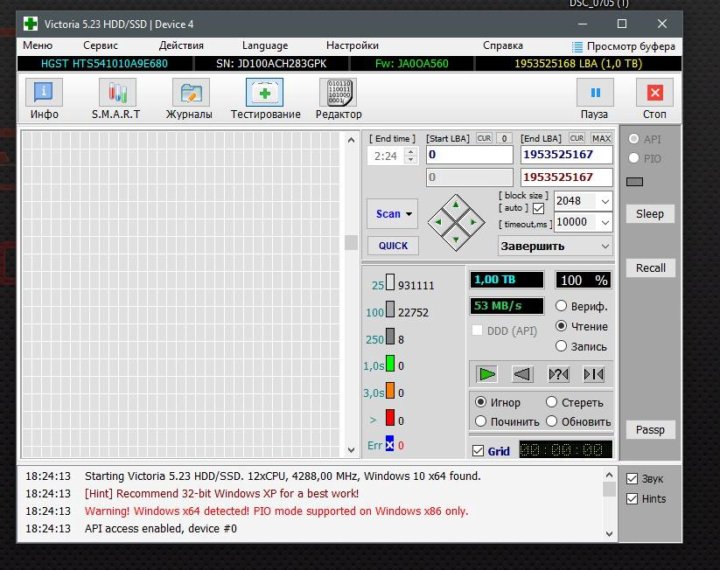Open the Инфо drive information icon
720x570 pixels.
click(44, 95)
